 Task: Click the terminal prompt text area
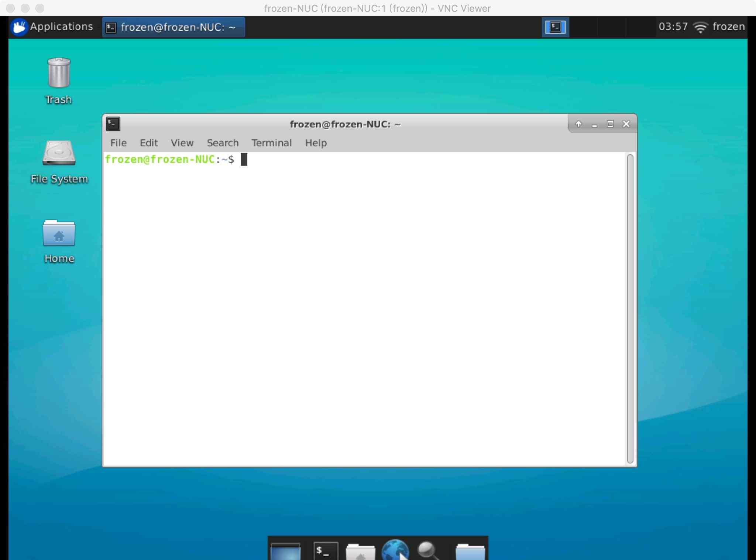[x=365, y=309]
